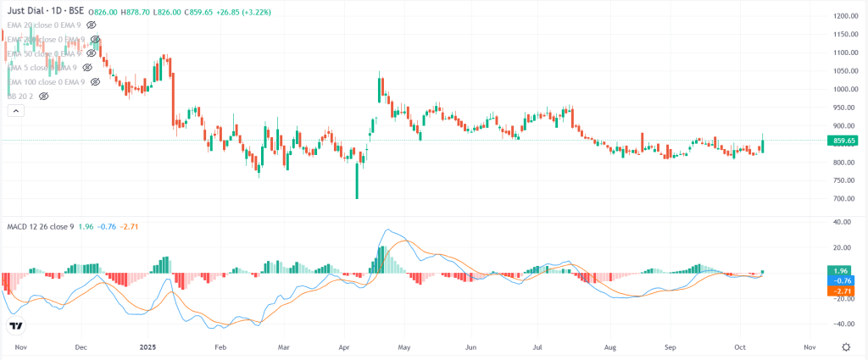This screenshot has height=360, width=868.
Task: Click the Jul label on the time axis
Action: [x=537, y=347]
